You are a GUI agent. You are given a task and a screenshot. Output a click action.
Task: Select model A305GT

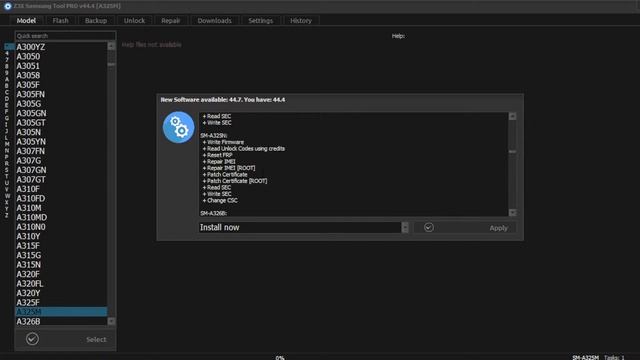point(61,122)
